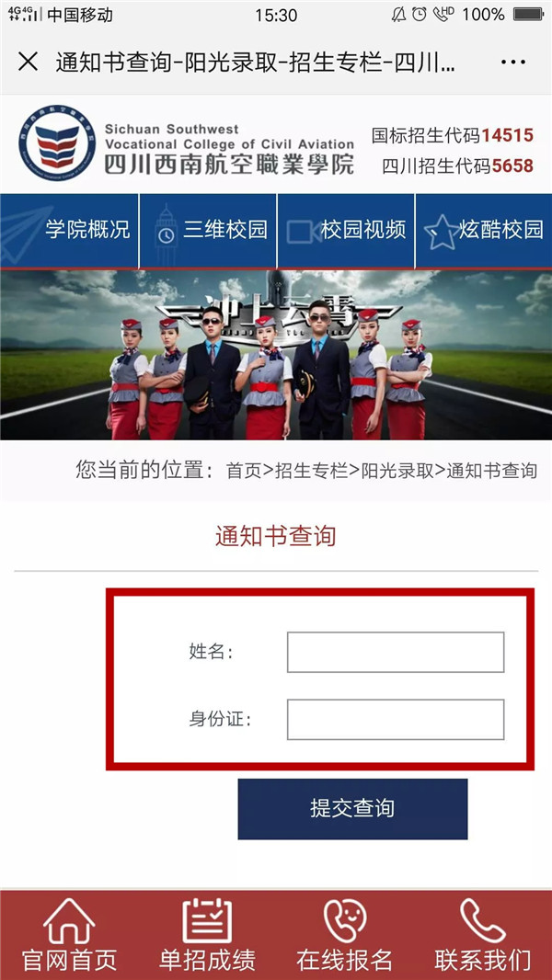
Task: Open 炫酷校园 navigation item
Action: [501, 230]
